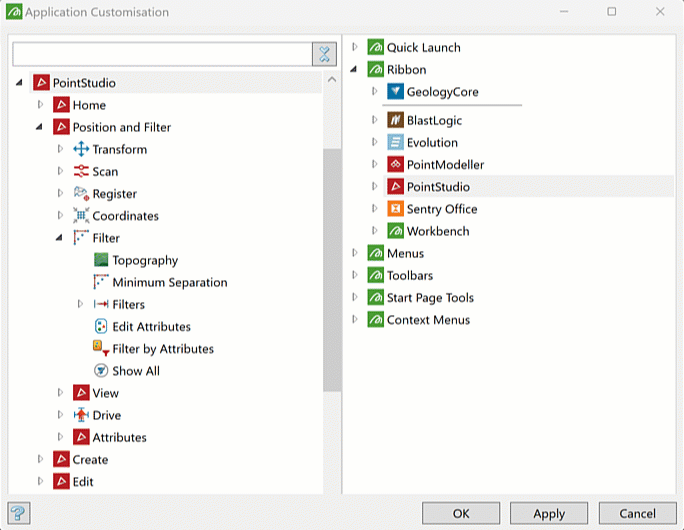
Task: Click the Drive icon
Action: pyautogui.click(x=81, y=415)
